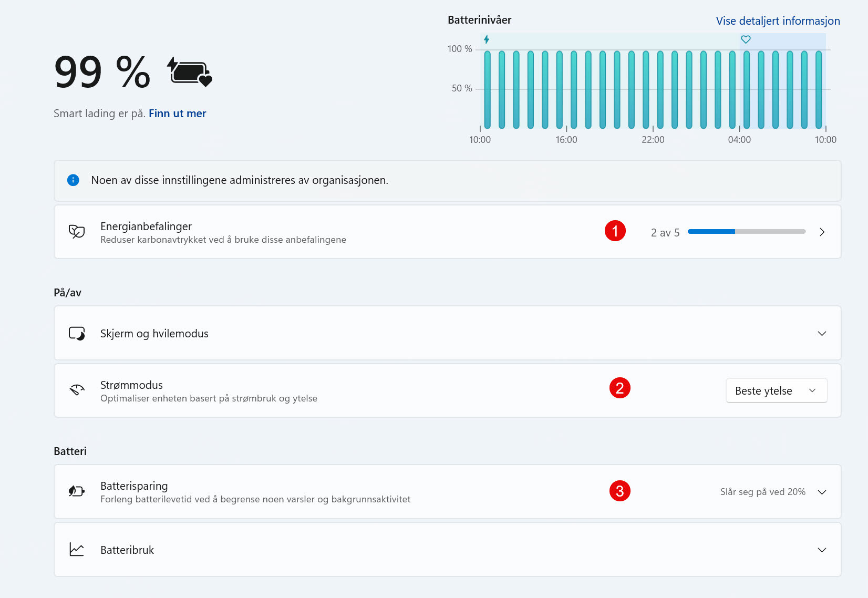
Task: Click the 'Batterisparing' title text
Action: (134, 486)
